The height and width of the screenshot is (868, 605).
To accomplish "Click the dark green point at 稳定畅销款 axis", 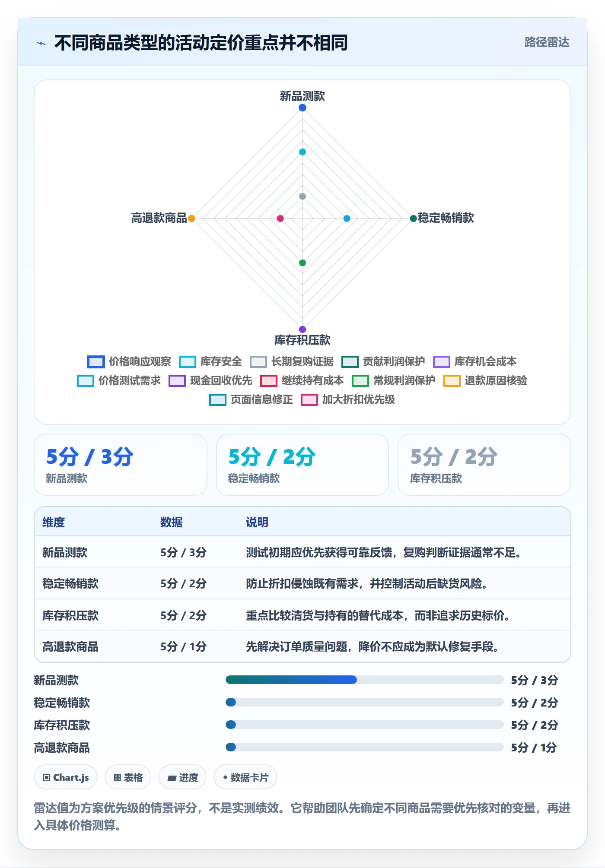I will [x=413, y=219].
